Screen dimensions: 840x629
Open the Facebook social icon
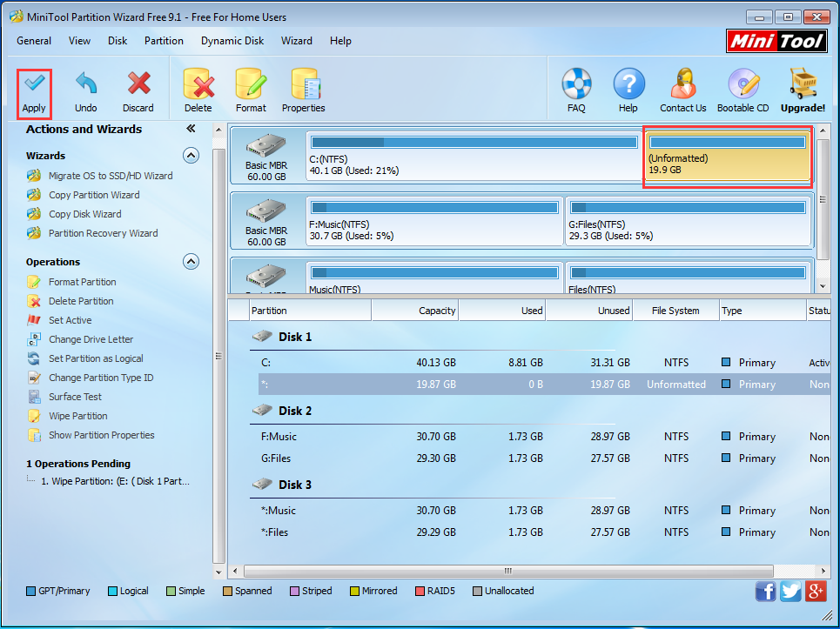pyautogui.click(x=766, y=592)
